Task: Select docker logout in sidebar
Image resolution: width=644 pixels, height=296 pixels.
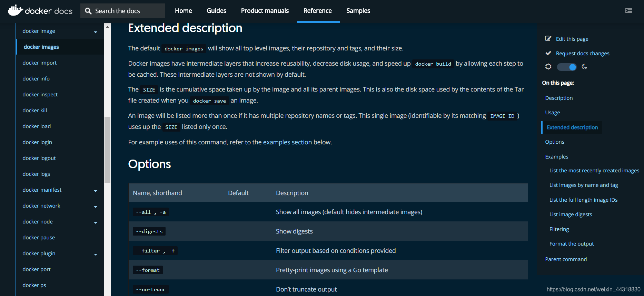Action: click(x=39, y=158)
